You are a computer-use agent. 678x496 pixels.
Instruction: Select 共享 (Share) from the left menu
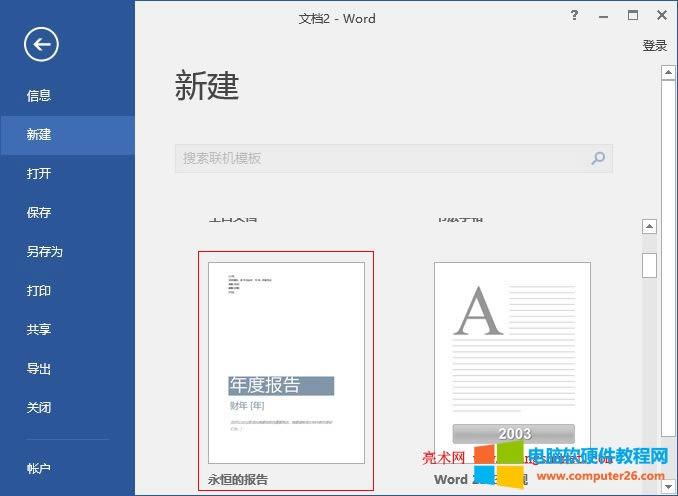point(39,330)
